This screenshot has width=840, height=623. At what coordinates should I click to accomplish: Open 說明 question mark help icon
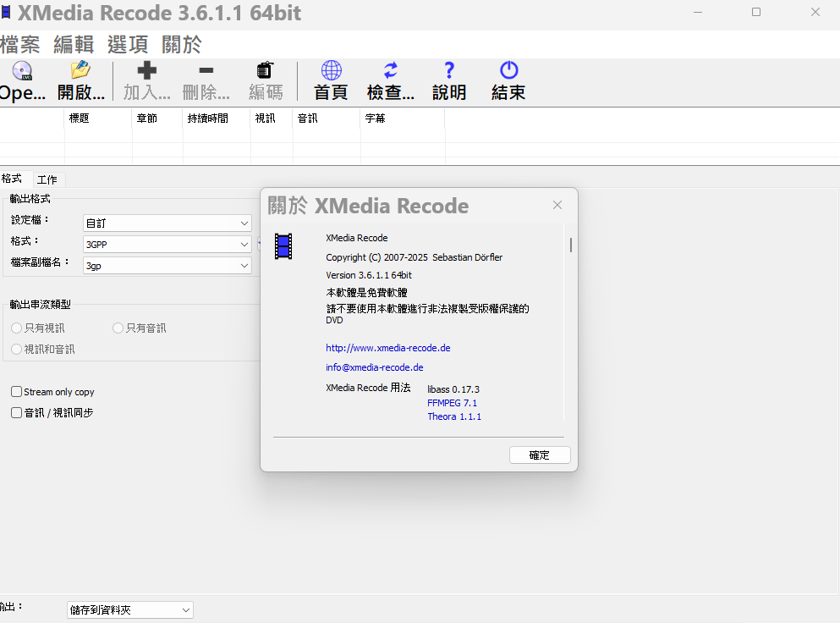point(449,81)
